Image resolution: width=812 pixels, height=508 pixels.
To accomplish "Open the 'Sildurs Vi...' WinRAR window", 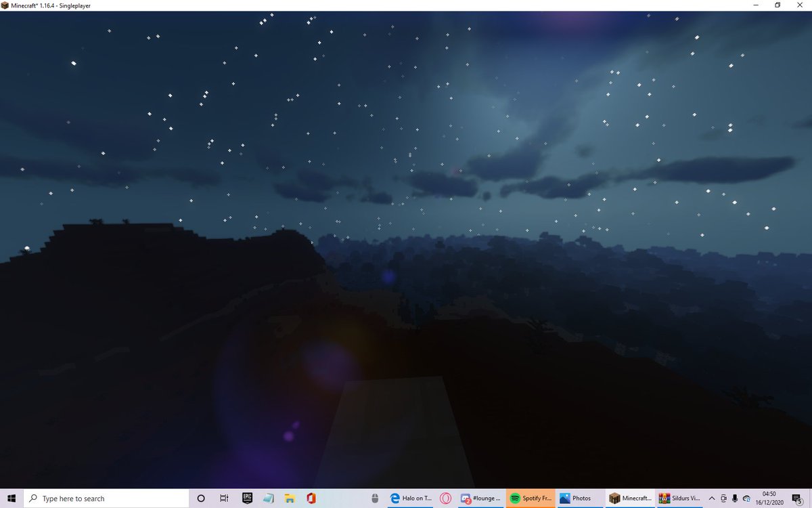I will (x=679, y=499).
